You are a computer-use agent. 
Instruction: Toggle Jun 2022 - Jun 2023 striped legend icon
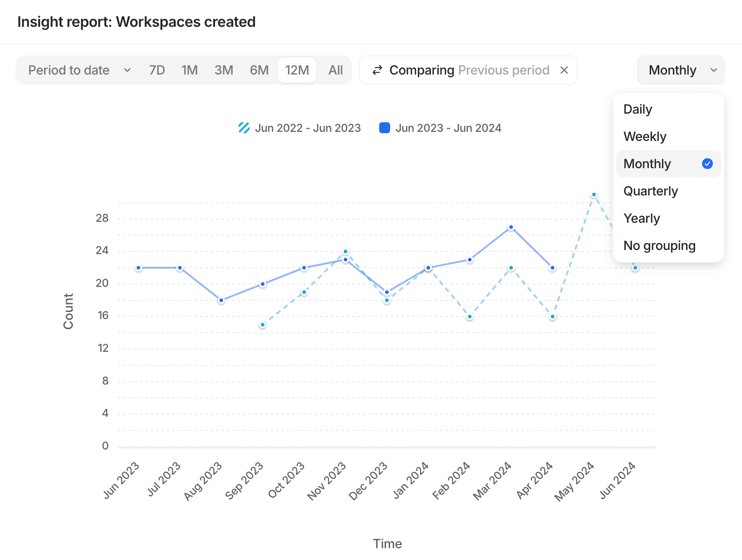244,128
